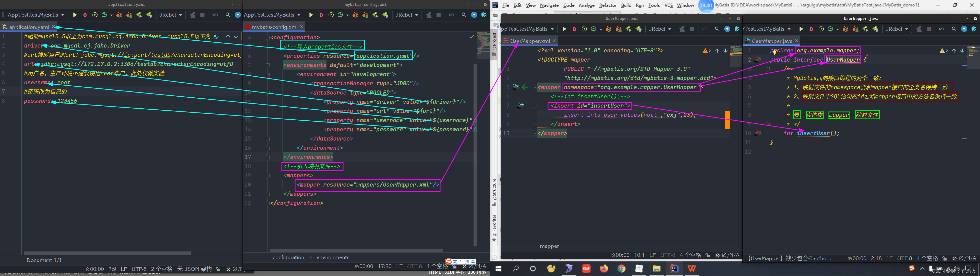The width and height of the screenshot is (980, 276).
Task: Toggle tool window bars at main window corner
Action: click(494, 258)
